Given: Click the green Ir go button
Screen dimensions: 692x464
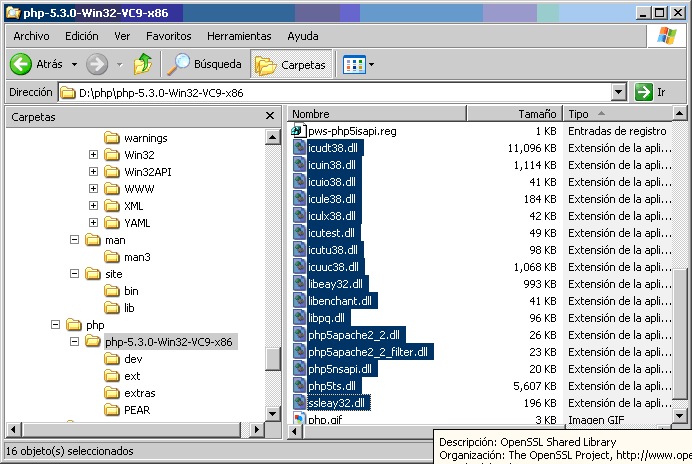Looking at the screenshot, I should coord(643,92).
